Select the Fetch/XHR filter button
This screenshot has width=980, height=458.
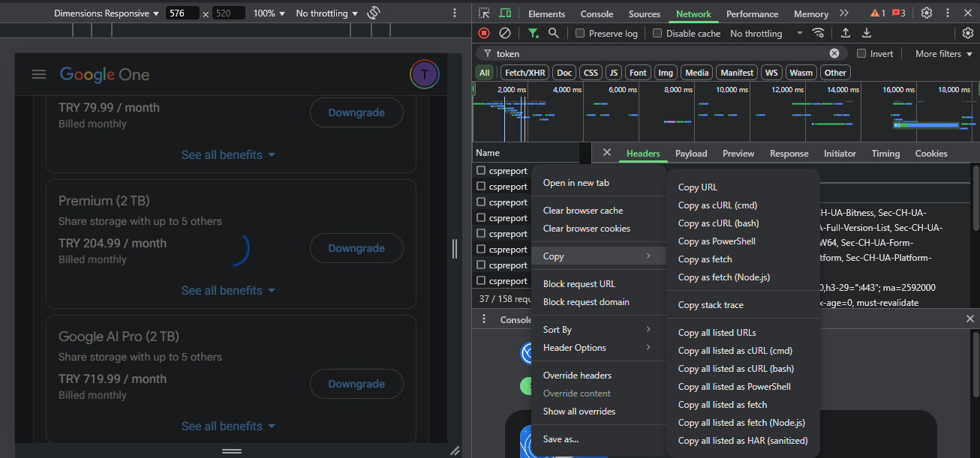tap(525, 73)
